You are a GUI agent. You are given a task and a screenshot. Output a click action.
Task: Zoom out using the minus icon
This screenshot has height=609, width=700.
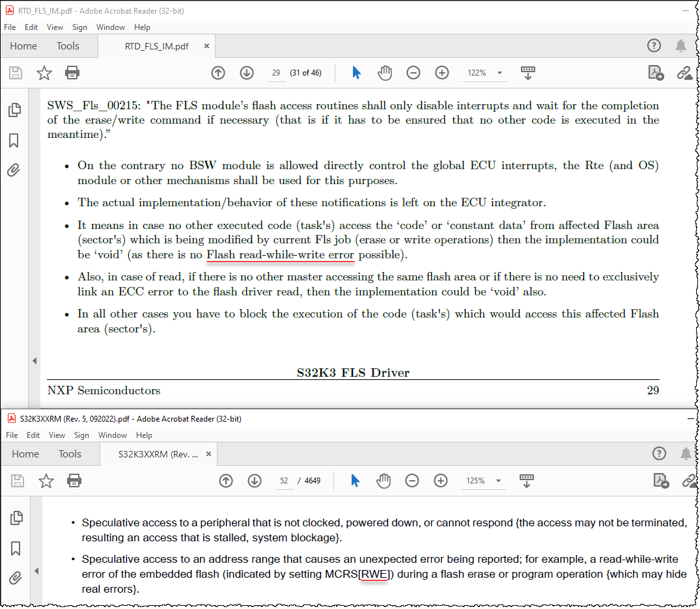point(413,73)
